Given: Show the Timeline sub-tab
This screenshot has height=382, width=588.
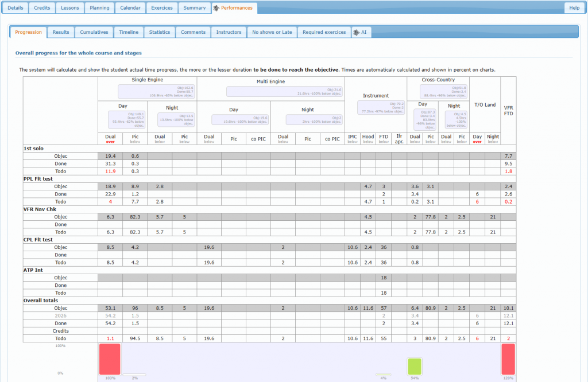Looking at the screenshot, I should (129, 32).
